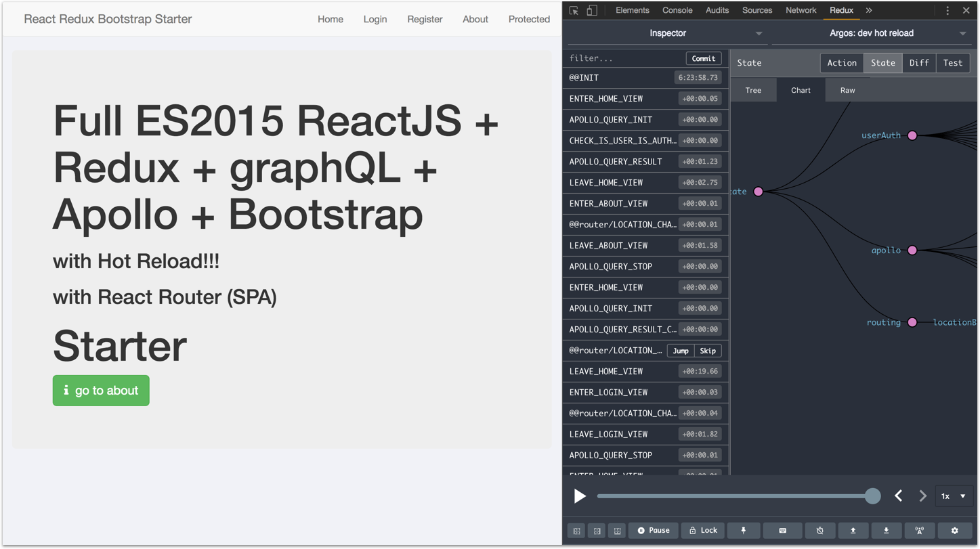Viewport: 980px width, 549px height.
Task: Show more DevTools tabs chevron
Action: [869, 11]
